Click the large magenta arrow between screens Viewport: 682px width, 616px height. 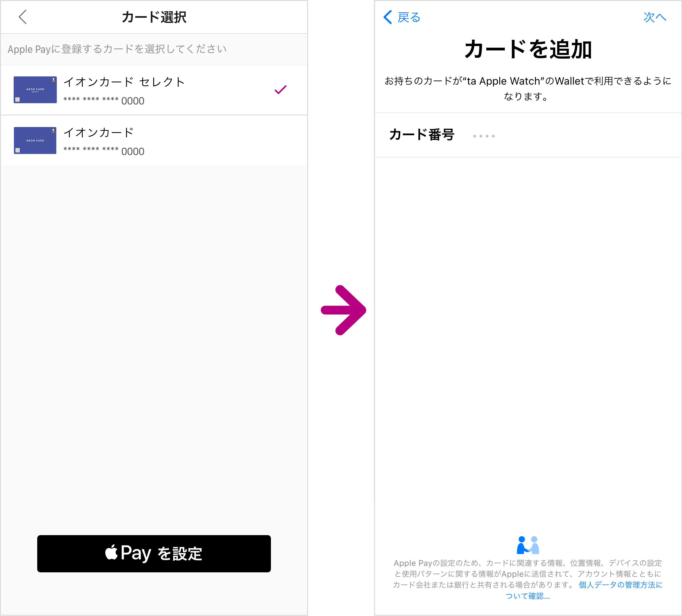pyautogui.click(x=343, y=310)
